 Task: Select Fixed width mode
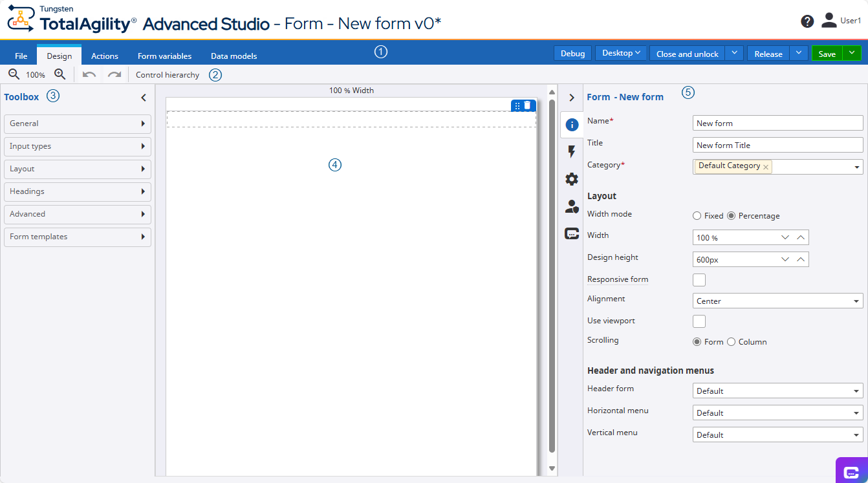click(697, 215)
